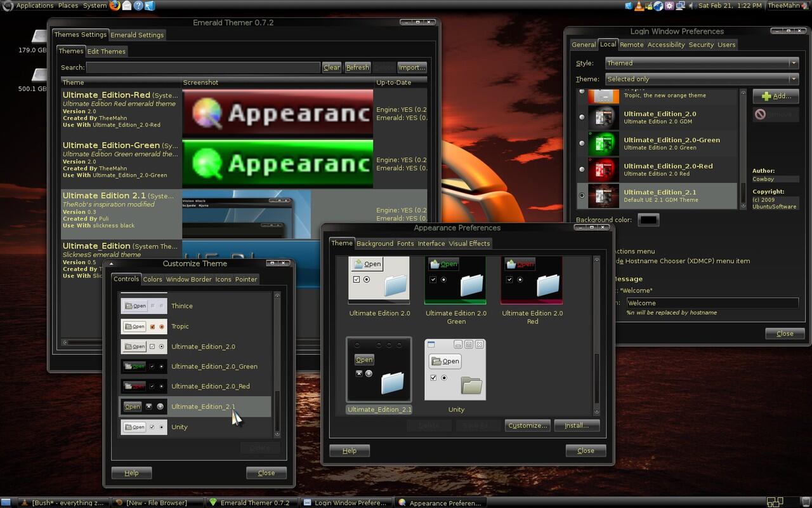Select the Ultimate_Edition_2.1 radio button in GDM theme list
Image resolution: width=812 pixels, height=508 pixels.
click(x=582, y=195)
